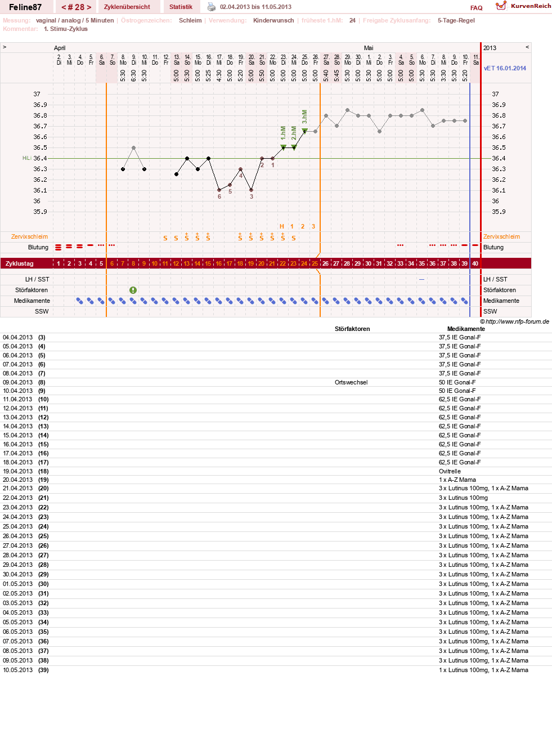Click the cervical mucus S icon on day 11
Image resolution: width=552 pixels, height=756 pixels.
(165, 238)
